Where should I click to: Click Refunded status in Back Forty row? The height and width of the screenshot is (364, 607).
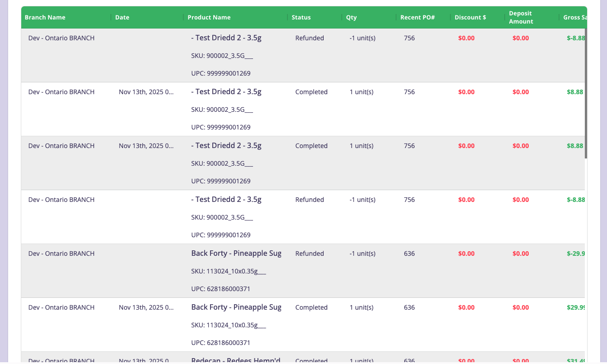[310, 254]
